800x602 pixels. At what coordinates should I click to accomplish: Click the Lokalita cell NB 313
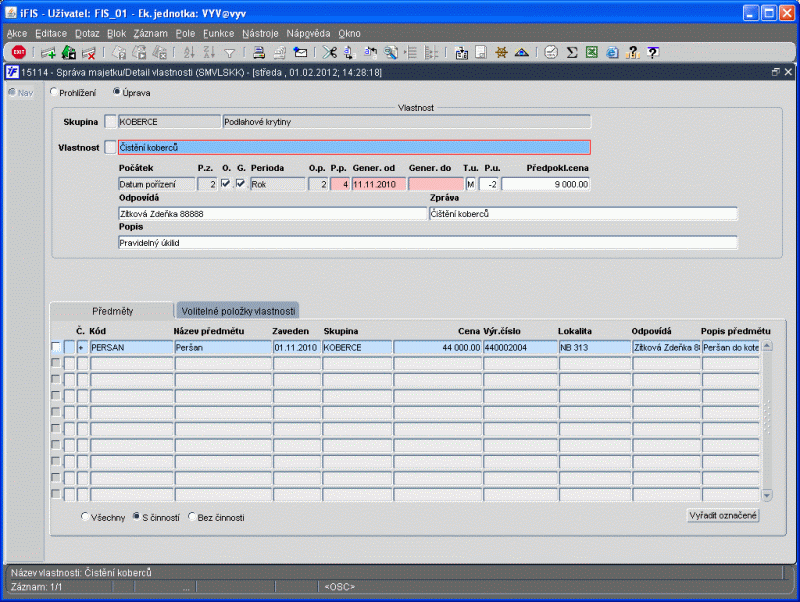[595, 348]
